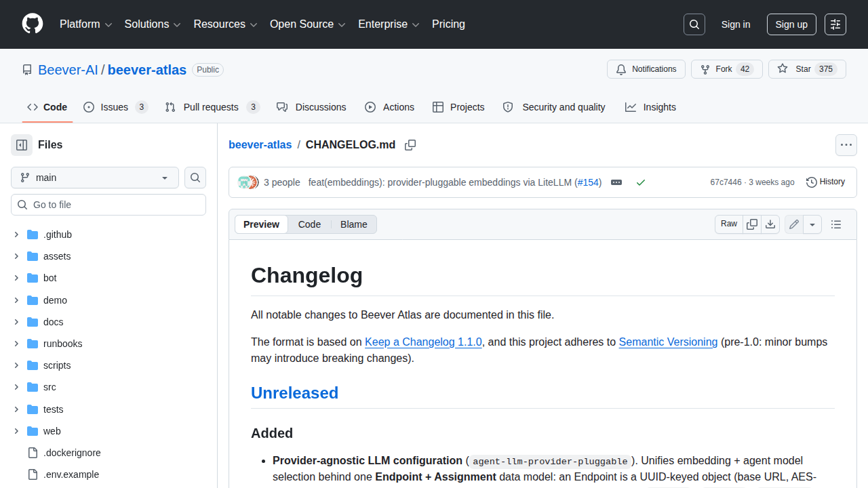Open the Insights tab

point(650,107)
